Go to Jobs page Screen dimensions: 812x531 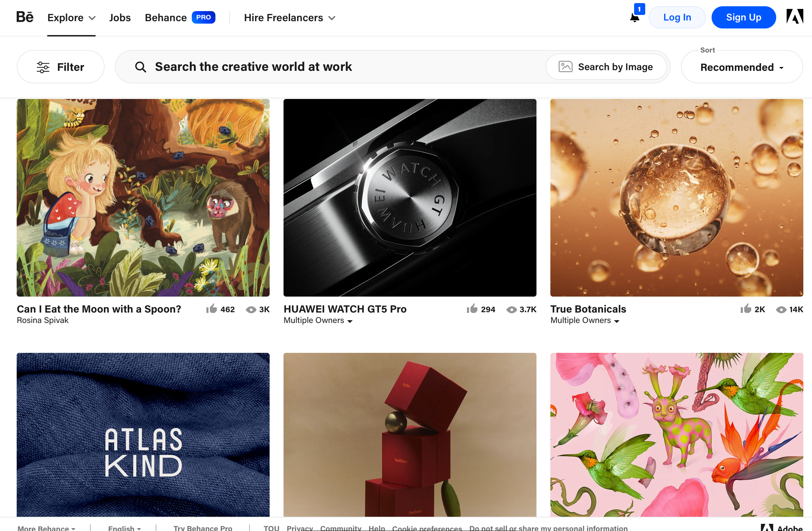click(x=120, y=18)
